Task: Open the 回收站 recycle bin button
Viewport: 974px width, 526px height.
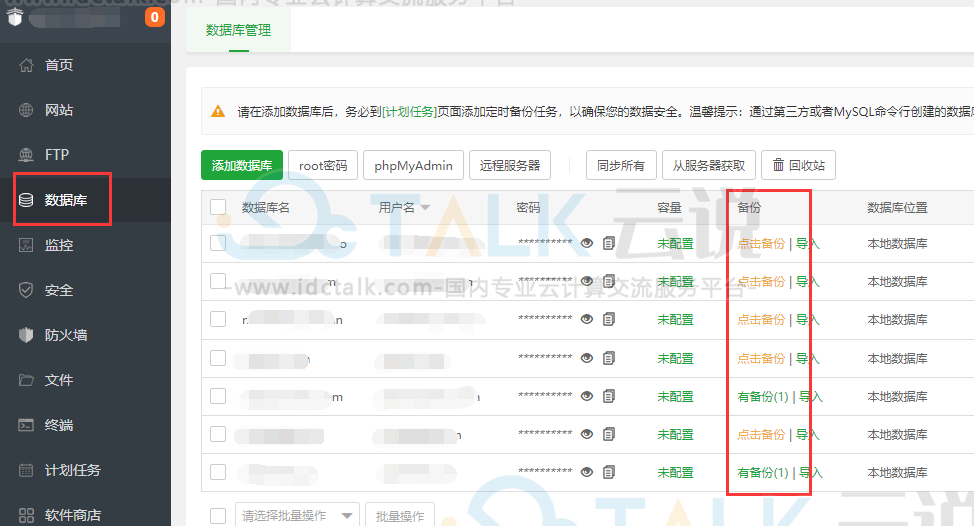Action: click(799, 165)
